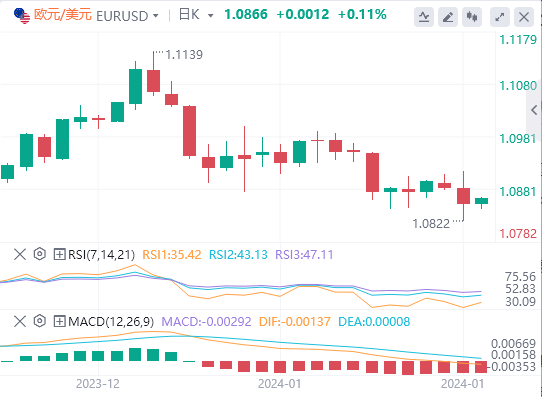Click the RSI3:47.11 value
The width and height of the screenshot is (542, 397).
[x=304, y=255]
